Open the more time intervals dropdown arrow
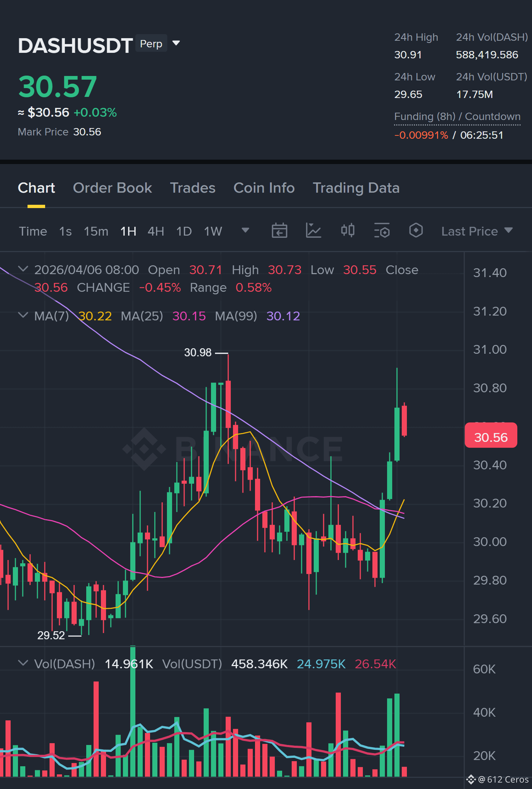Screen dimensions: 532x789 click(x=245, y=230)
